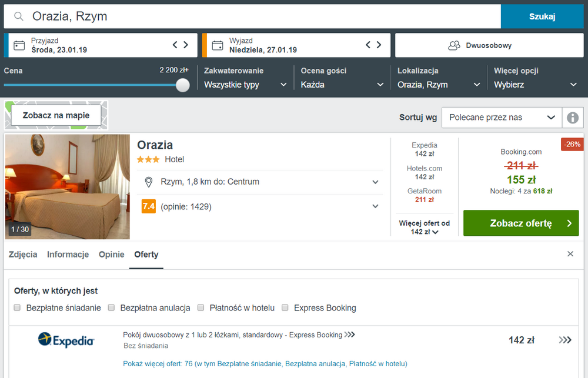
Task: Expand the location row Rzym, 1,8 km
Action: click(260, 182)
